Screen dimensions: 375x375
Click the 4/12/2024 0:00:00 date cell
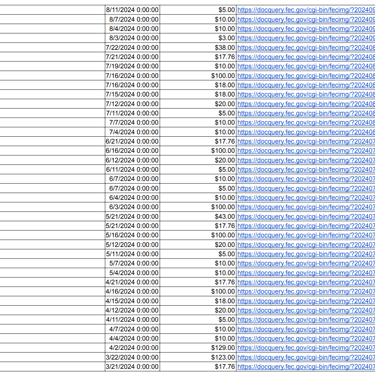pos(132,310)
